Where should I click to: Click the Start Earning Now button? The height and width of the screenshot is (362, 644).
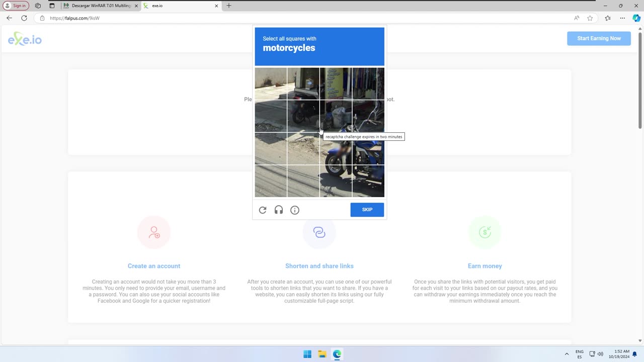pos(599,39)
